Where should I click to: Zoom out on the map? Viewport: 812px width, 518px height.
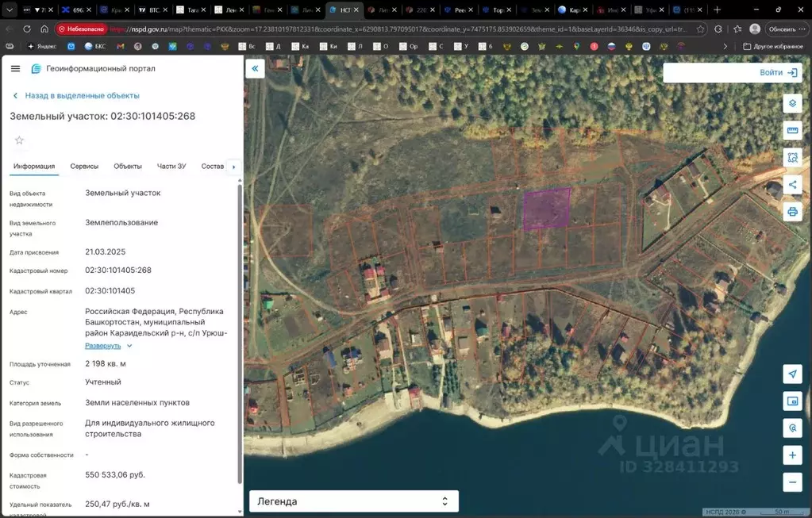click(791, 482)
